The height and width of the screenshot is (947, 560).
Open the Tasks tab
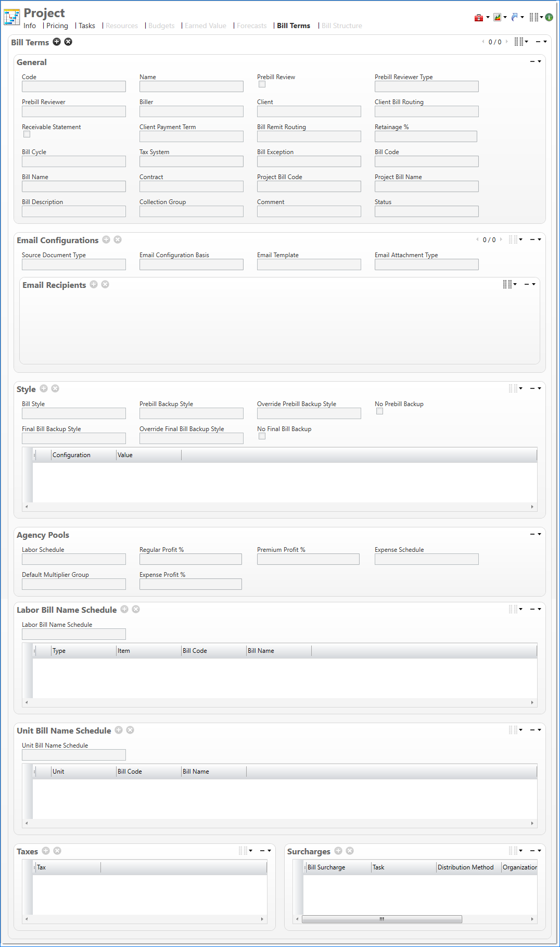tap(87, 26)
